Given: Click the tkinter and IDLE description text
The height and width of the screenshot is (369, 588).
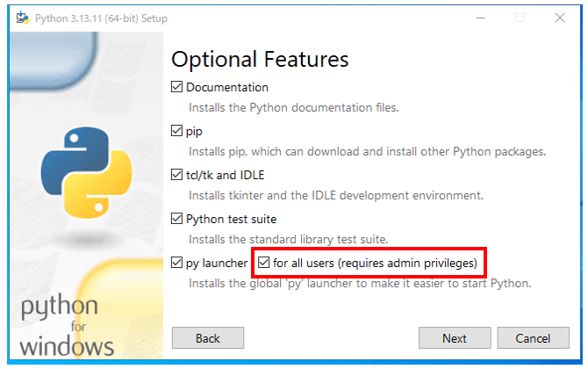Looking at the screenshot, I should (x=336, y=195).
